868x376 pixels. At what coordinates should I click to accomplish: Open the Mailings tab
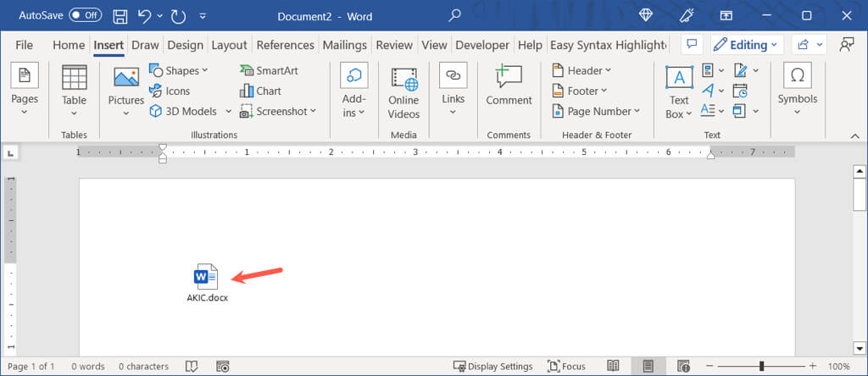[x=345, y=45]
